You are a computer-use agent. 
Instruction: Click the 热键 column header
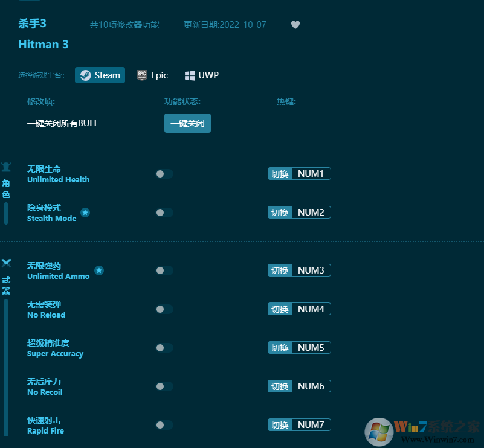[286, 101]
